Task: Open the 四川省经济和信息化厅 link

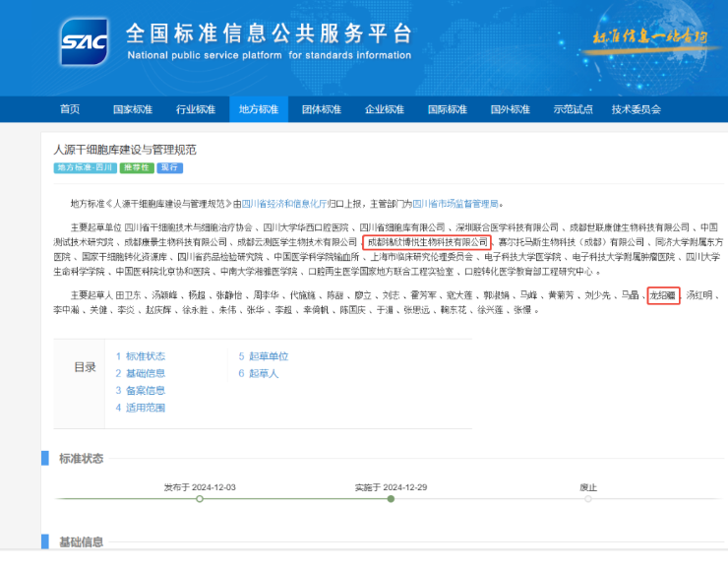Action: click(x=287, y=204)
